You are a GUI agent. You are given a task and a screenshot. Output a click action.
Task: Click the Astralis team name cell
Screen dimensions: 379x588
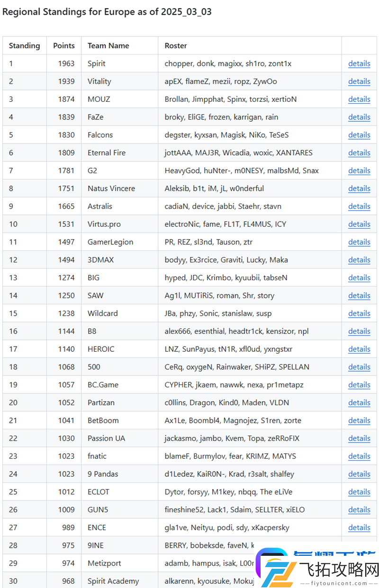(120, 206)
